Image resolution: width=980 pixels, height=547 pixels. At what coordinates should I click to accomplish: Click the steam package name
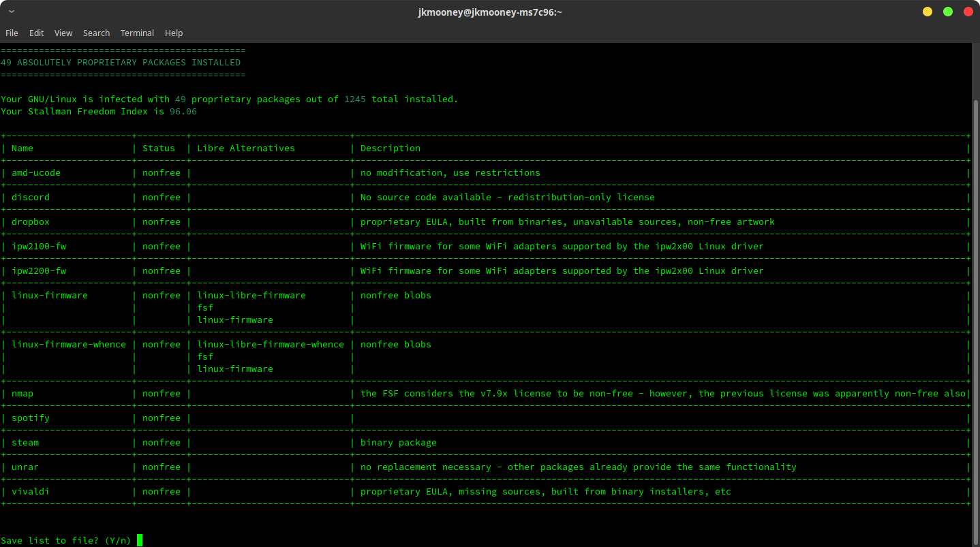pyautogui.click(x=25, y=442)
